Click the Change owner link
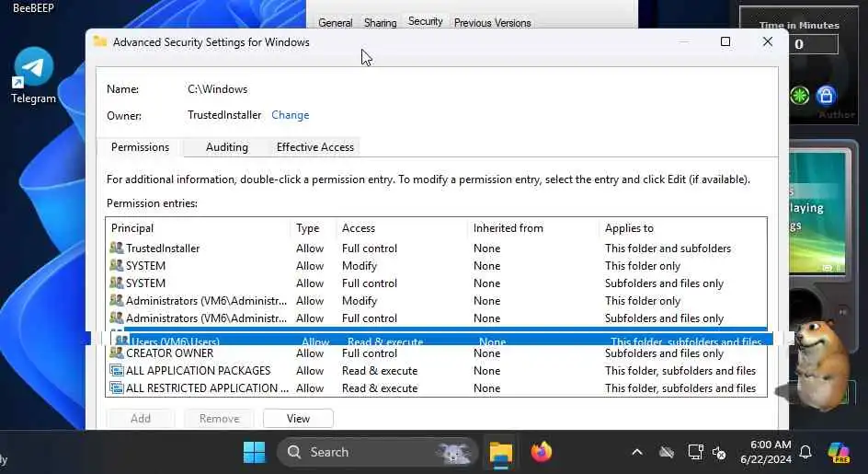Screen dimensions: 868x474 point(290,115)
